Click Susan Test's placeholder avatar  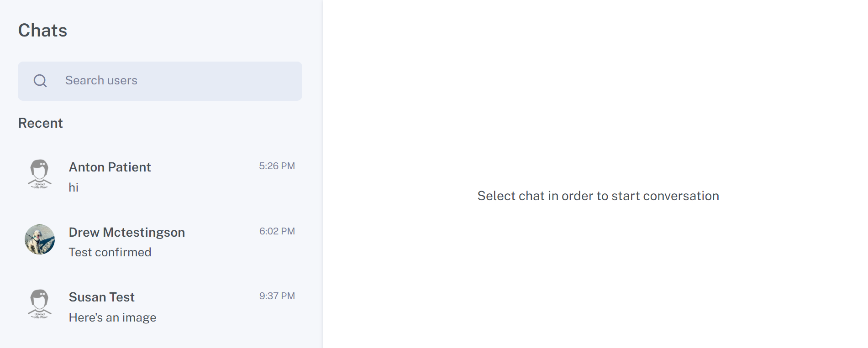(40, 304)
